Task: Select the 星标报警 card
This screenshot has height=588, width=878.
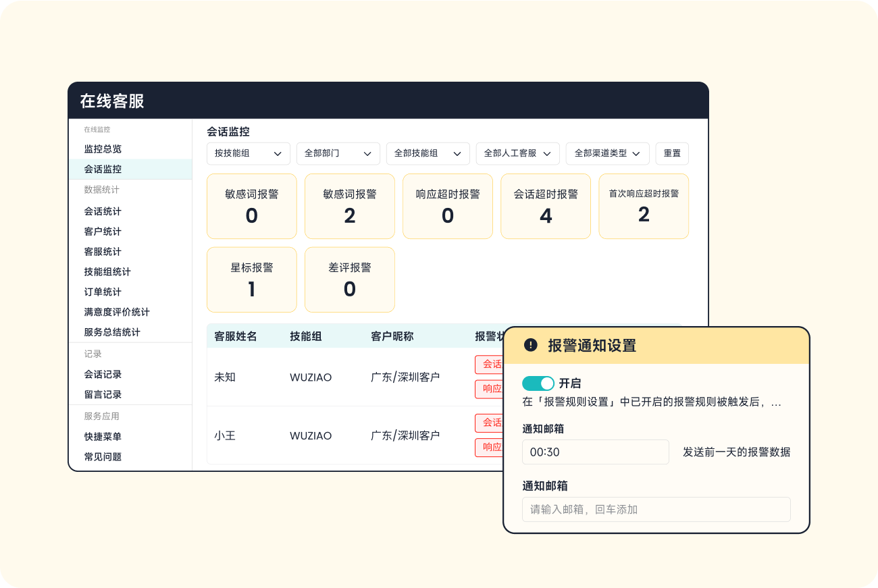Action: 252,279
